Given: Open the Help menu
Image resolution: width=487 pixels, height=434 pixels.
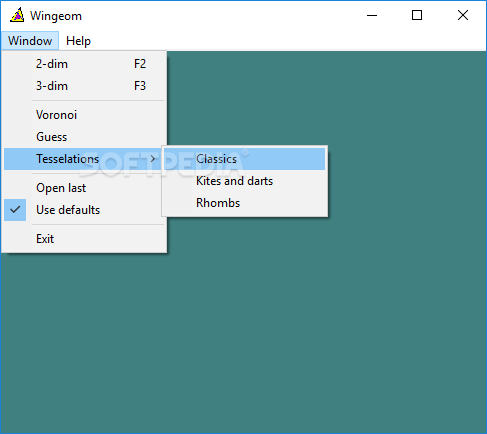Looking at the screenshot, I should (78, 41).
